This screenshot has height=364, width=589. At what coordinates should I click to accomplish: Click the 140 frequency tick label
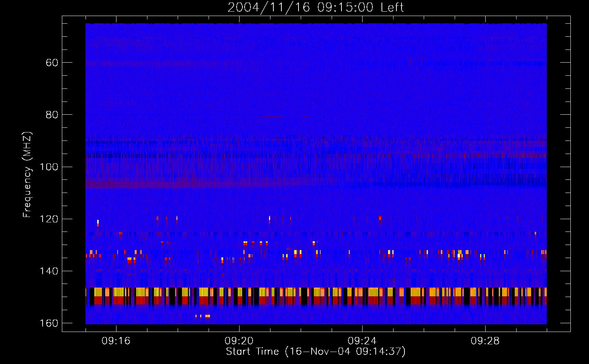tap(49, 271)
